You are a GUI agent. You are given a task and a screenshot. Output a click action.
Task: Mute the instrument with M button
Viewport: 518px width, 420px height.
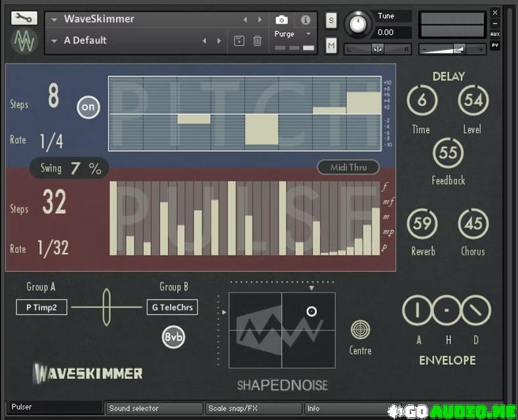[x=331, y=45]
